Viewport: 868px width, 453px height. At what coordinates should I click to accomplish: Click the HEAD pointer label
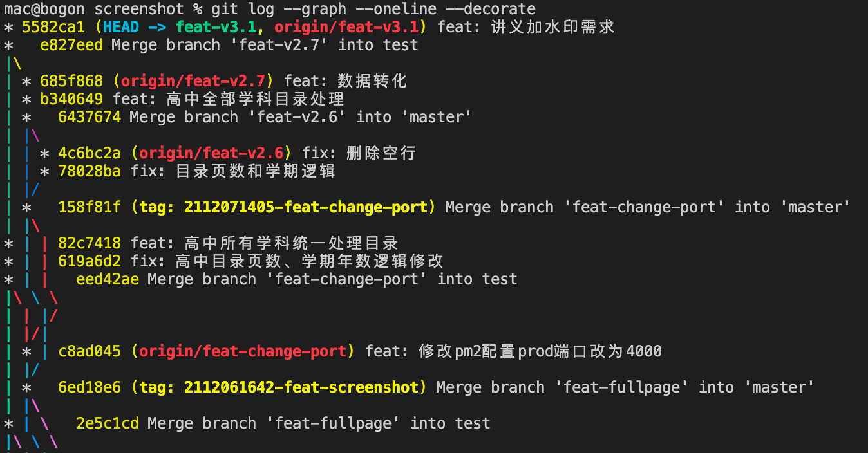pos(124,27)
